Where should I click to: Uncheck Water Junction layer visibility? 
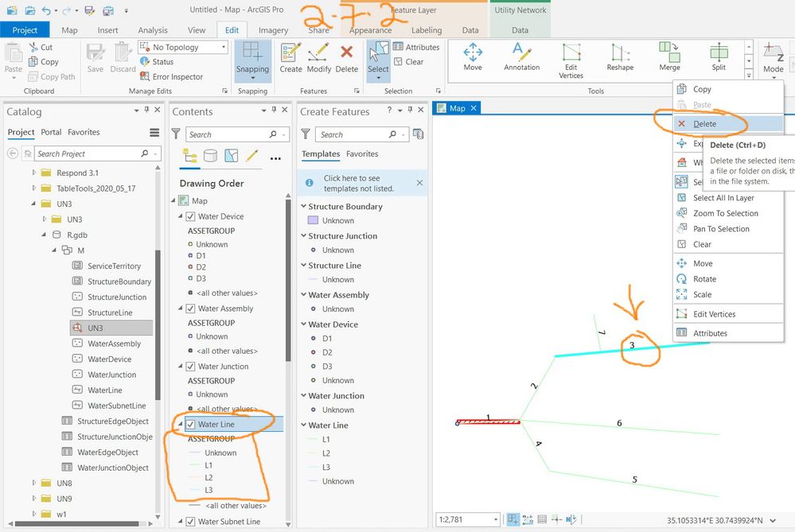[x=191, y=367]
